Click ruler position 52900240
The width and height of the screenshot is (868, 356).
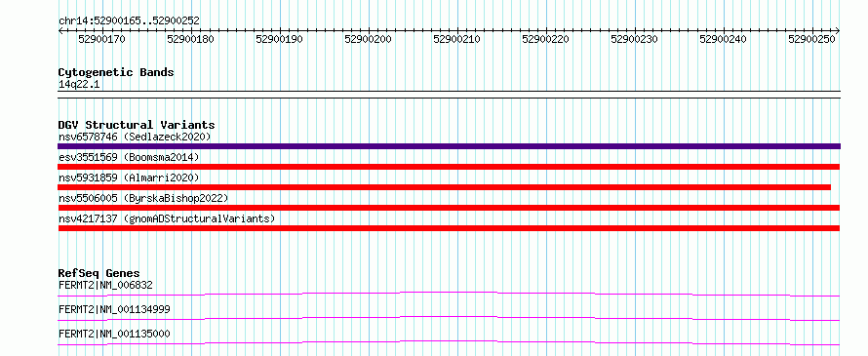pyautogui.click(x=724, y=39)
